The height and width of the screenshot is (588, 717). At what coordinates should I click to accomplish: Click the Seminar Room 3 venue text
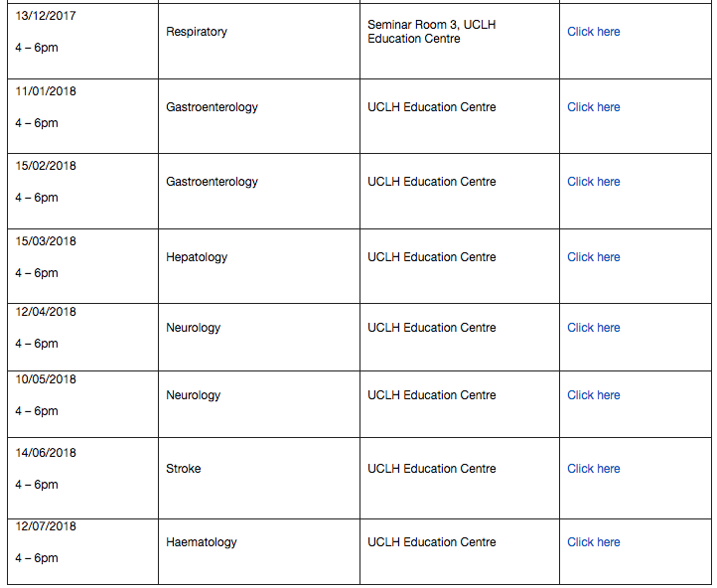tap(432, 32)
